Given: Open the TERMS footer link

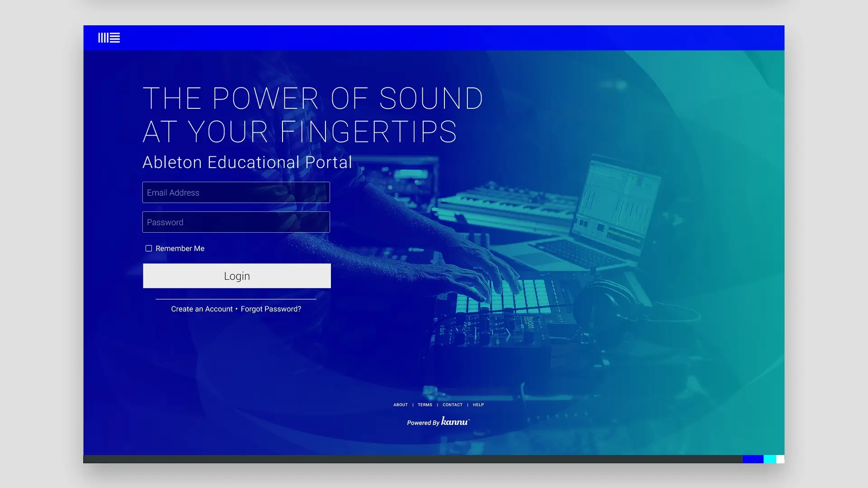Looking at the screenshot, I should (425, 405).
